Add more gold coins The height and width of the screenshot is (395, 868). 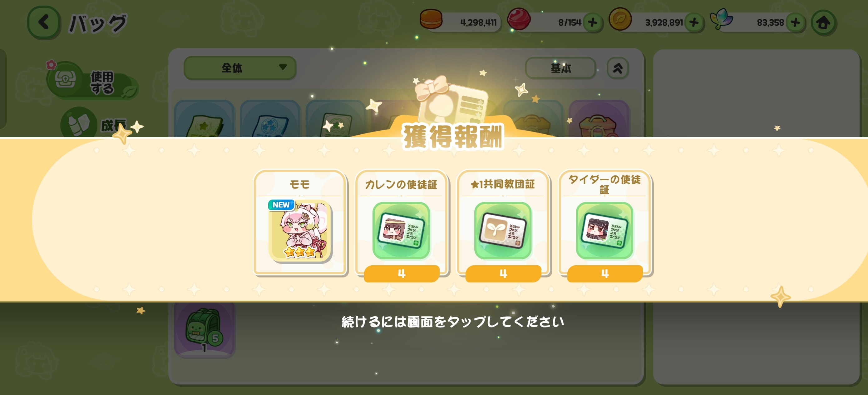point(694,22)
